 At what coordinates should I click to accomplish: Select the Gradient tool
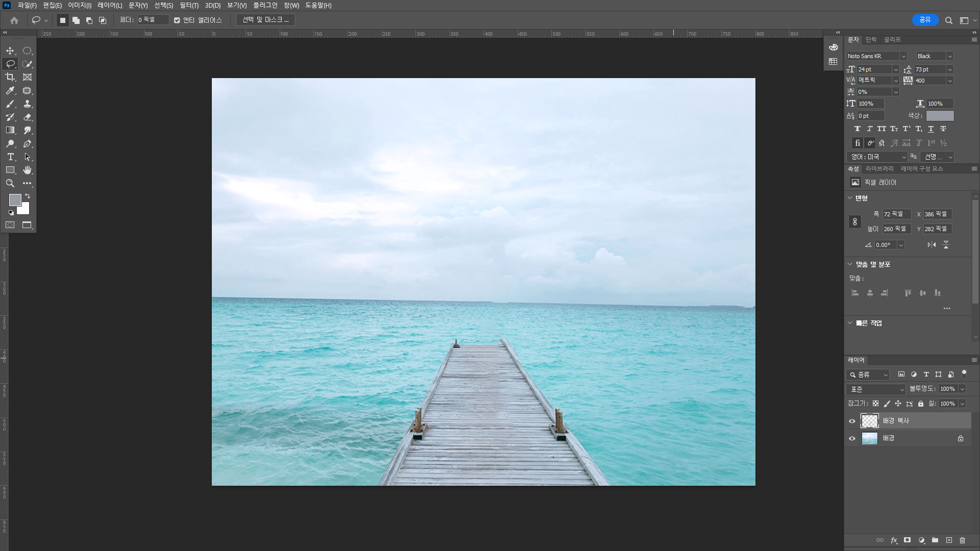(x=10, y=130)
